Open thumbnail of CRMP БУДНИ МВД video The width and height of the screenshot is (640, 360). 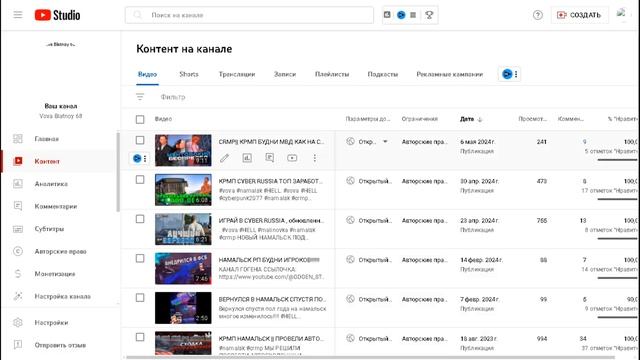[183, 150]
